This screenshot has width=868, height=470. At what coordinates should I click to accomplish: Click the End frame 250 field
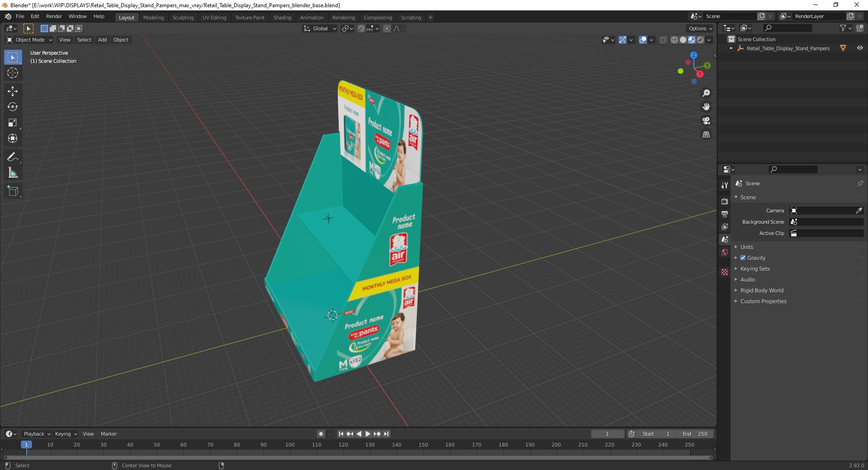point(695,434)
